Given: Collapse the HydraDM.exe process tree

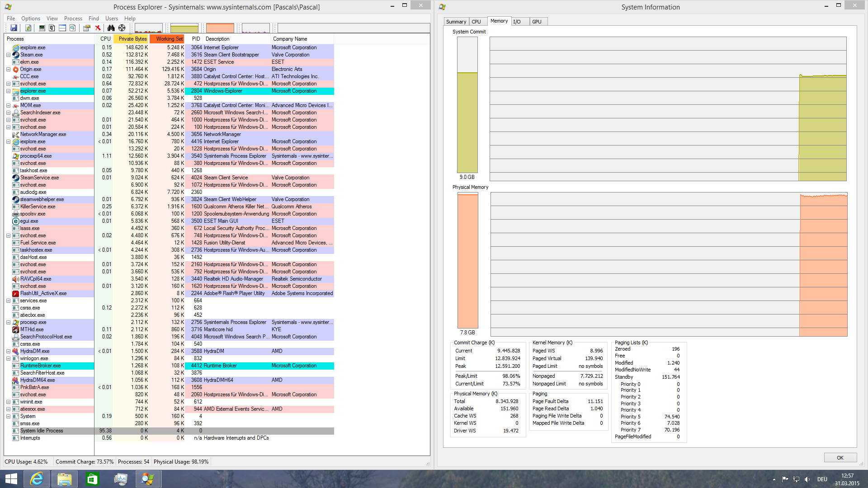Looking at the screenshot, I should [x=8, y=351].
